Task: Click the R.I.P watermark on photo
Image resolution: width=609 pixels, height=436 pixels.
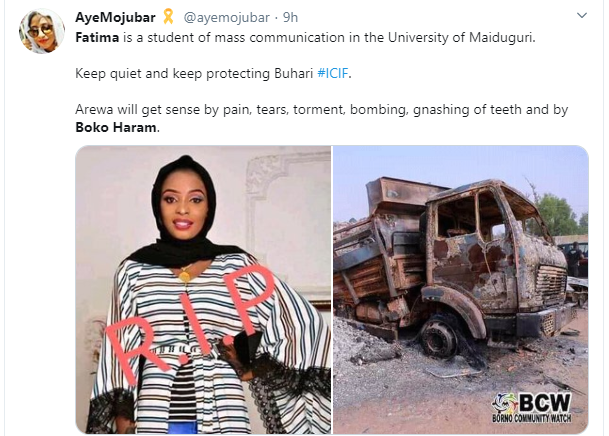Action: [x=189, y=323]
